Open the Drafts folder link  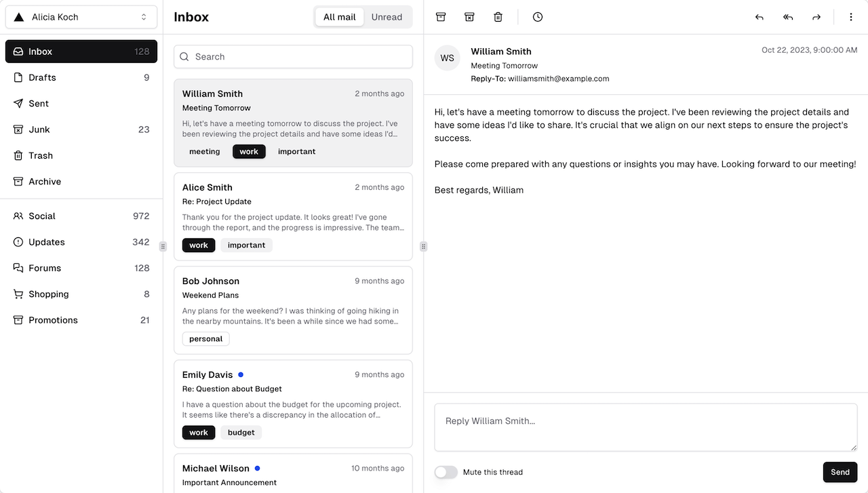(x=43, y=77)
